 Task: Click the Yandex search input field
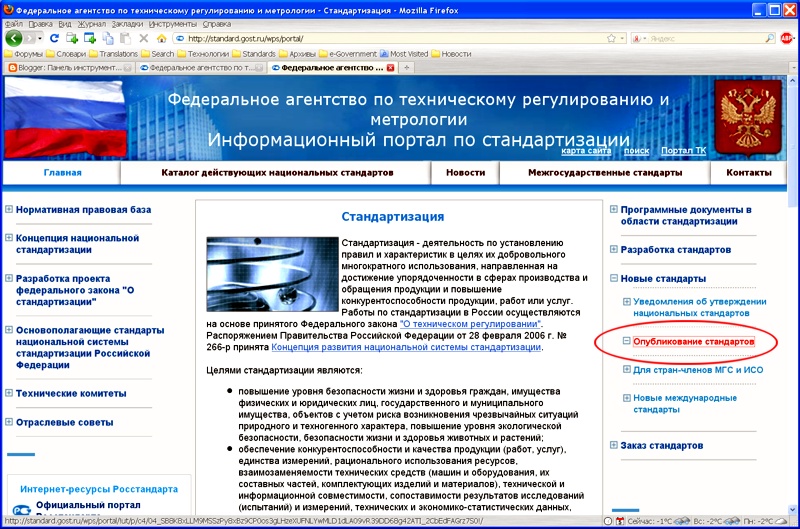click(x=706, y=38)
